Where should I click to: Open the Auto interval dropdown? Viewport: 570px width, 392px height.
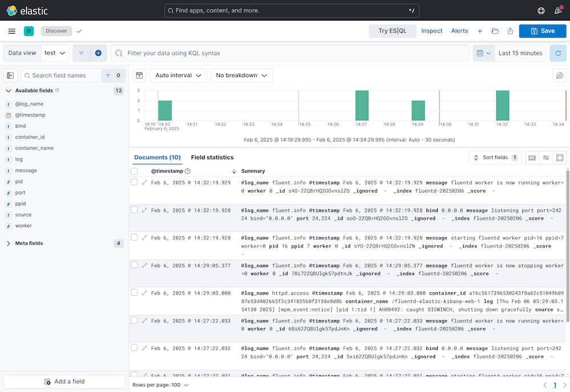point(178,75)
